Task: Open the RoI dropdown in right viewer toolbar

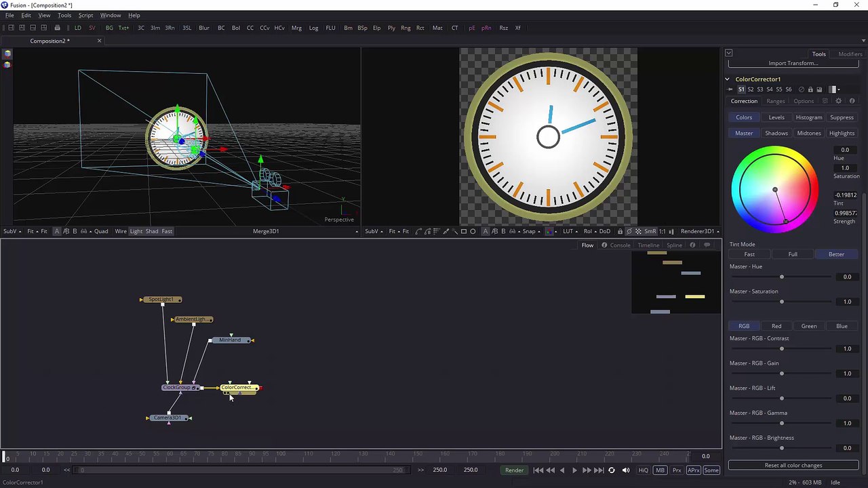Action: 589,231
